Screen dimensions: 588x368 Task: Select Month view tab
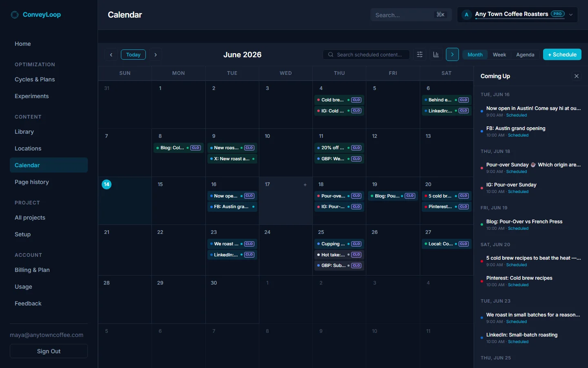[475, 55]
